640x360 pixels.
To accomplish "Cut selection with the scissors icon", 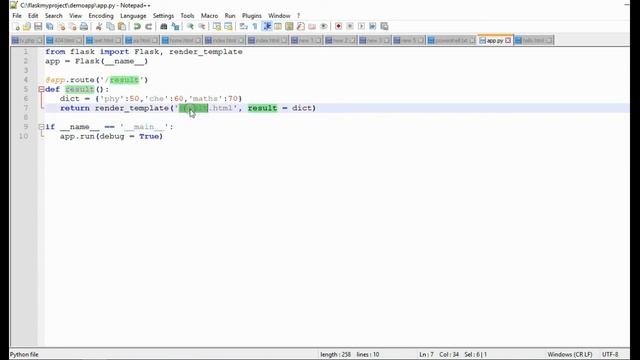I will coord(99,27).
